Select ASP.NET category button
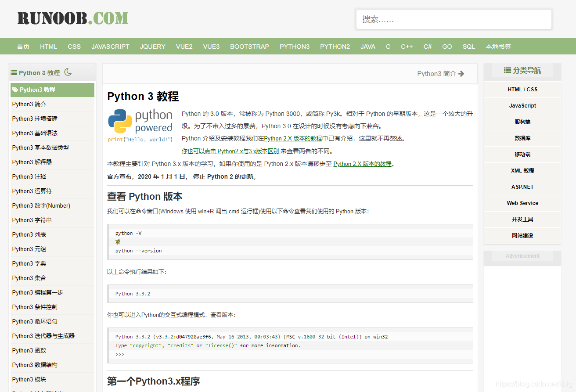The image size is (576, 392). pyautogui.click(x=522, y=187)
